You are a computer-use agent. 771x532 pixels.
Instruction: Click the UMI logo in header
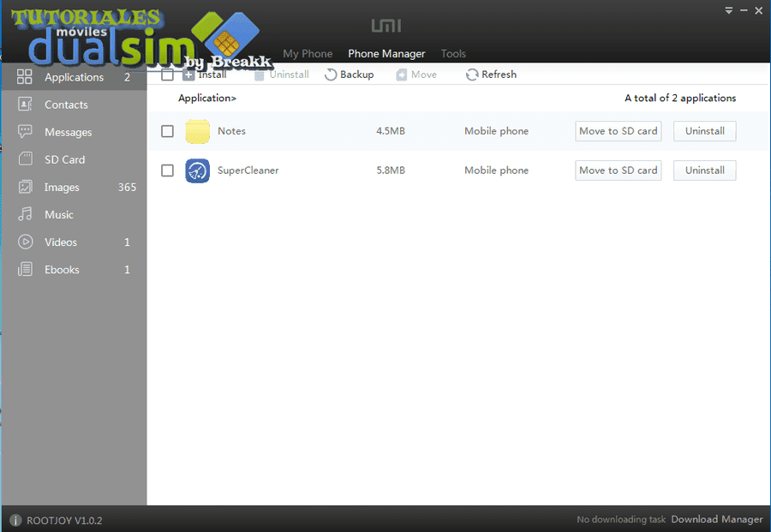[386, 26]
